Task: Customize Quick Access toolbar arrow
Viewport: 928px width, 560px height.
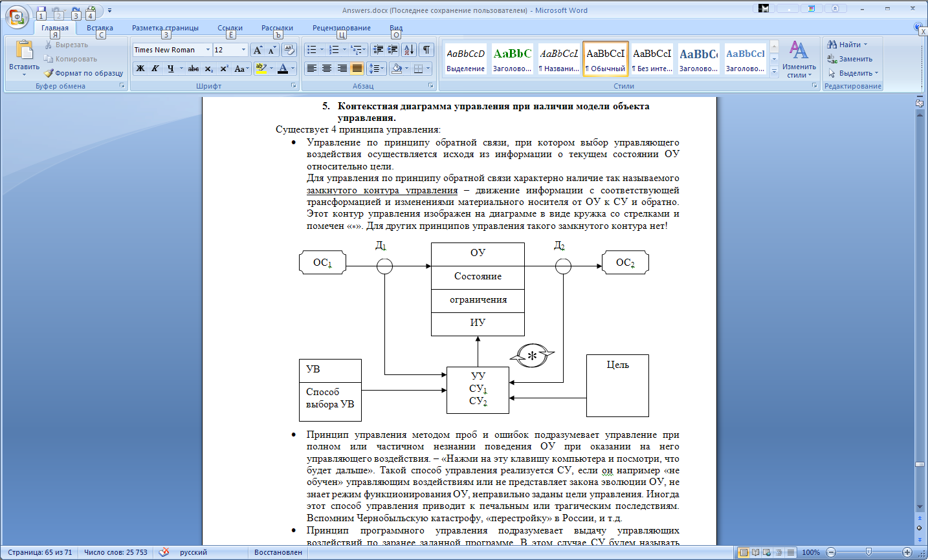Action: [109, 11]
